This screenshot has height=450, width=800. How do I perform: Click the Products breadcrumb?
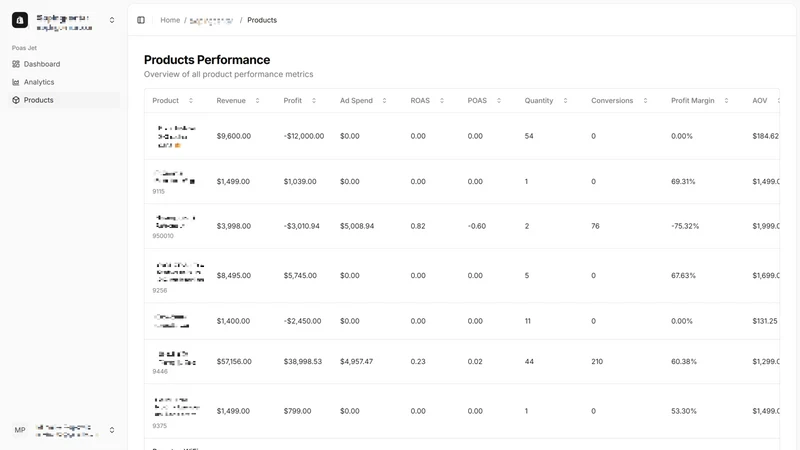(262, 20)
